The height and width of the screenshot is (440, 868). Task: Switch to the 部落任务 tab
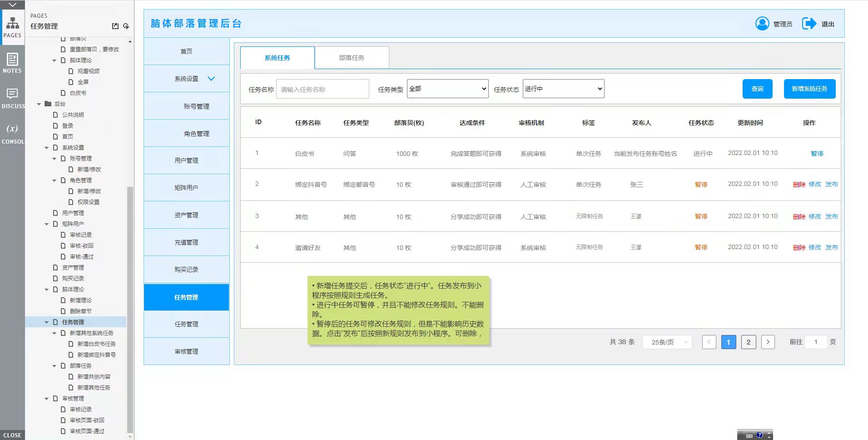(352, 58)
